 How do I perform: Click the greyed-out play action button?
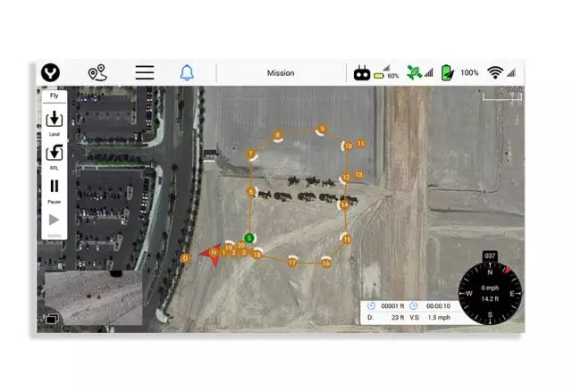54,220
